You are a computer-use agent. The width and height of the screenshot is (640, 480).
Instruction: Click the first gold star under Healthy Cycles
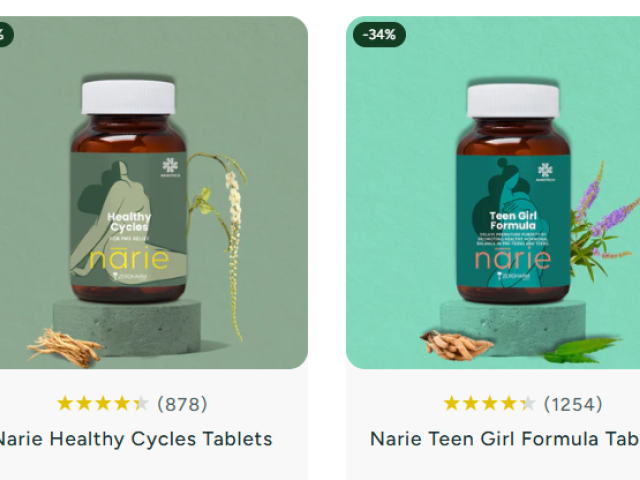click(65, 404)
